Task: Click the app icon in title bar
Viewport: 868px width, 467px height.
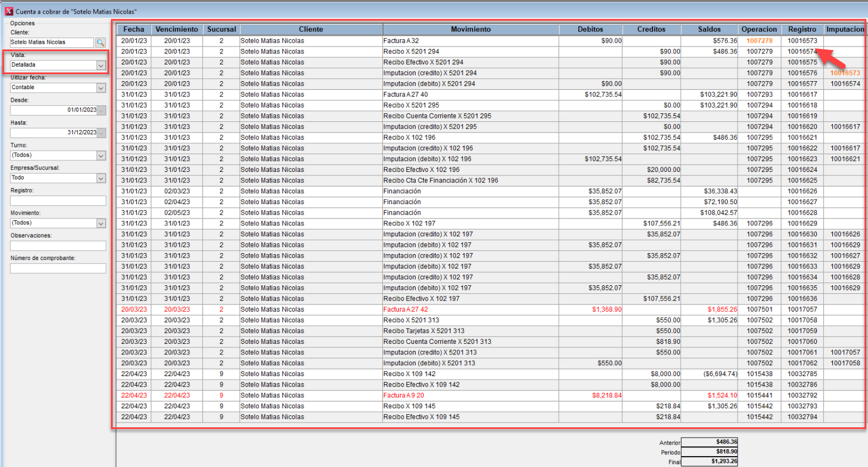Action: point(9,11)
